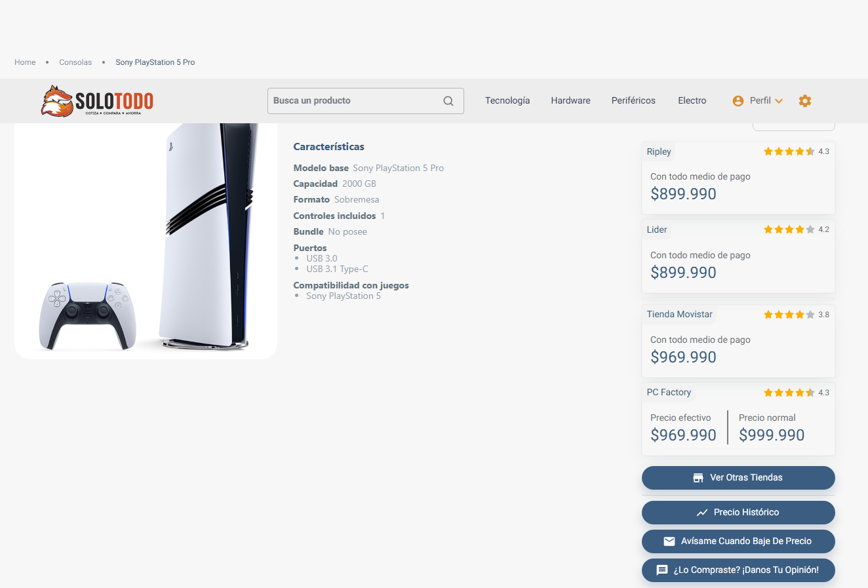This screenshot has width=868, height=588.
Task: Click the Bundle value No posee
Action: 347,232
